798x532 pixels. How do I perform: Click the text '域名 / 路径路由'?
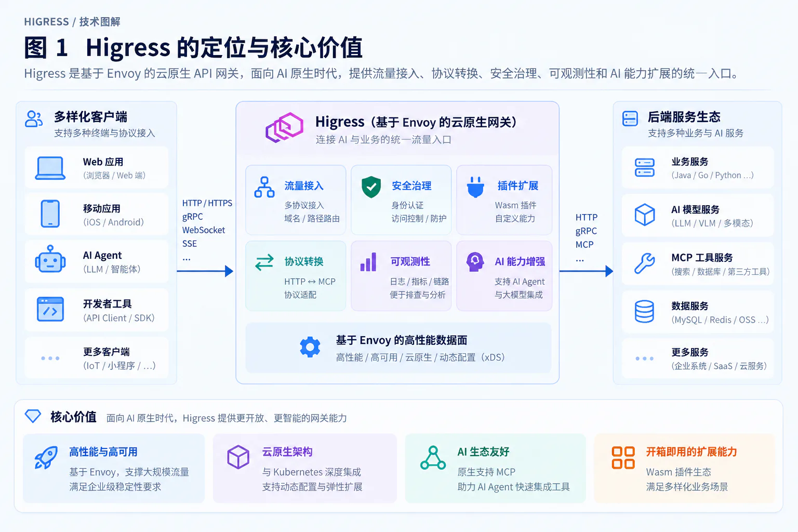pos(312,219)
